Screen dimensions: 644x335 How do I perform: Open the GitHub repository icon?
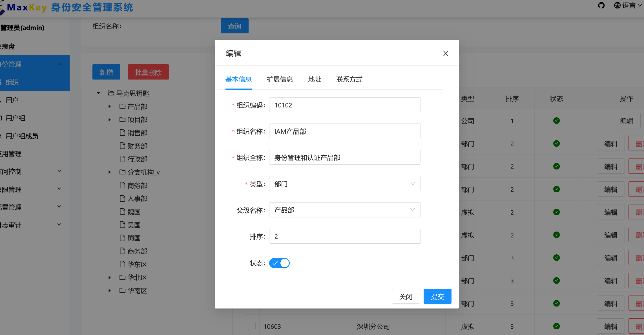601,5
